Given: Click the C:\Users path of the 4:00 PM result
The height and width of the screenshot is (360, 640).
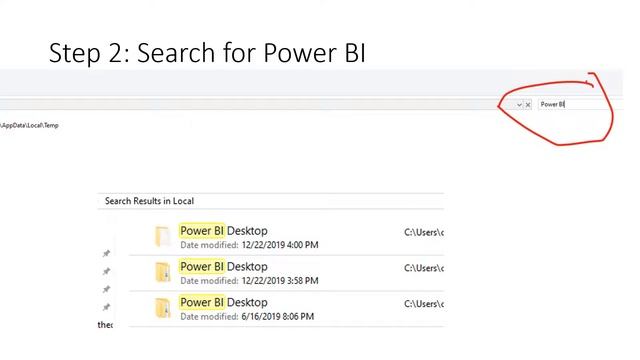Looking at the screenshot, I should point(424,232).
